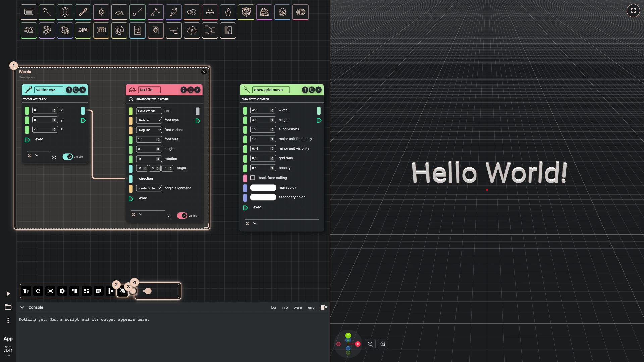644x362 pixels.
Task: Click the run play button on left sidebar
Action: point(8,294)
